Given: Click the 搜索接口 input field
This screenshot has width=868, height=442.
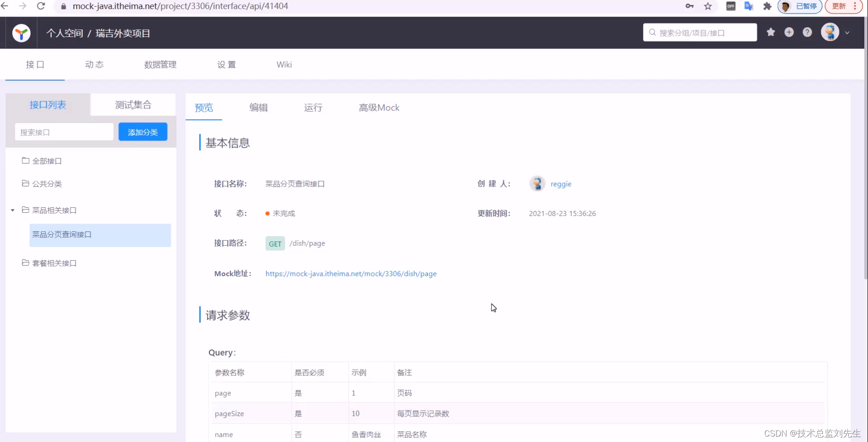Looking at the screenshot, I should pyautogui.click(x=64, y=132).
